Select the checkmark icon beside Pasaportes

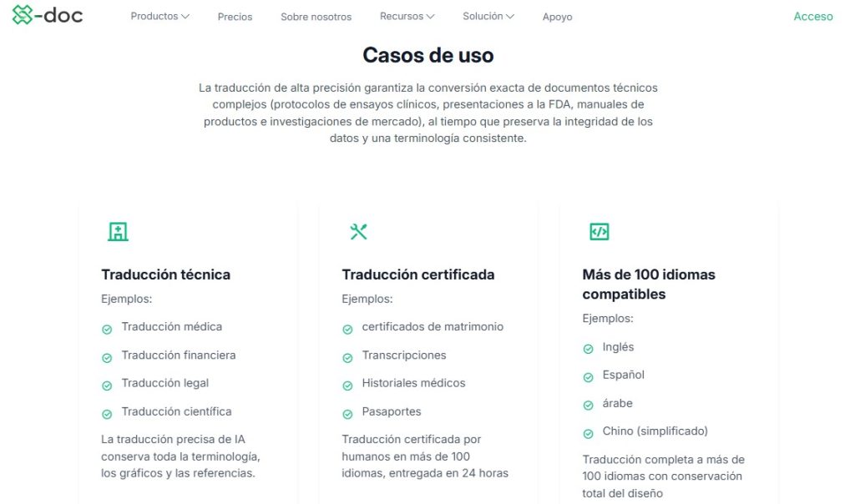pyautogui.click(x=347, y=411)
